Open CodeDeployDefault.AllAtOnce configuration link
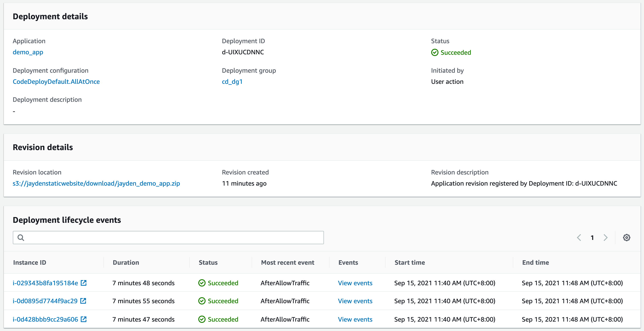 56,81
